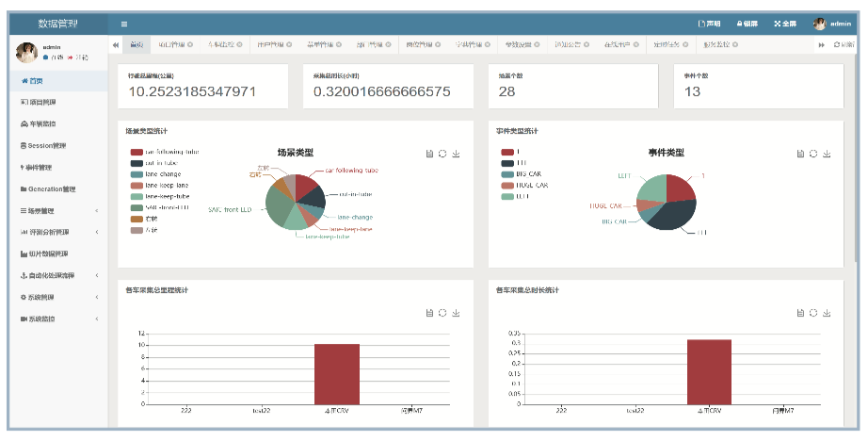
Task: Shift tabs left with the double-arrow button
Action: (115, 45)
